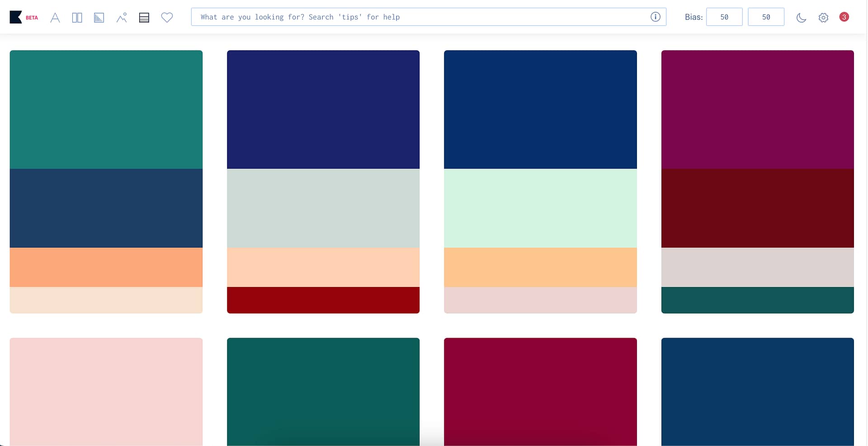Select the pale pink swatch in second row
Screen dimensions: 868x446
pos(106,392)
